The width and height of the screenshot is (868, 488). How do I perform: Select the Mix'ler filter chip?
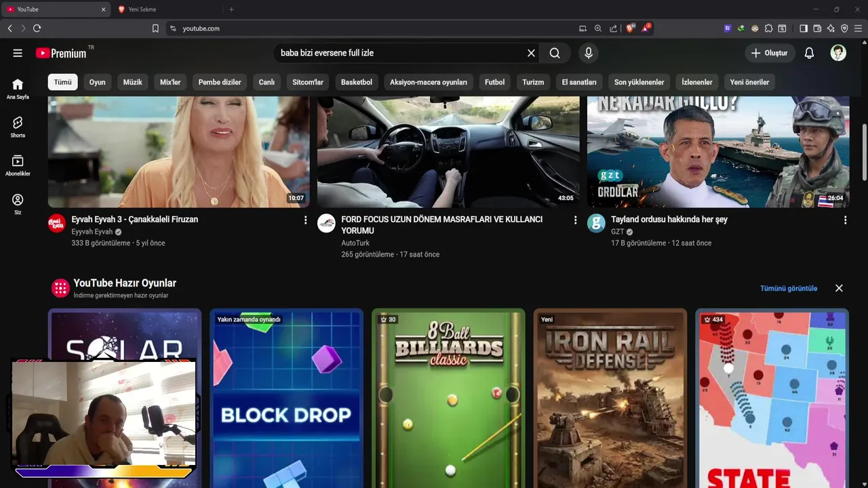click(170, 82)
